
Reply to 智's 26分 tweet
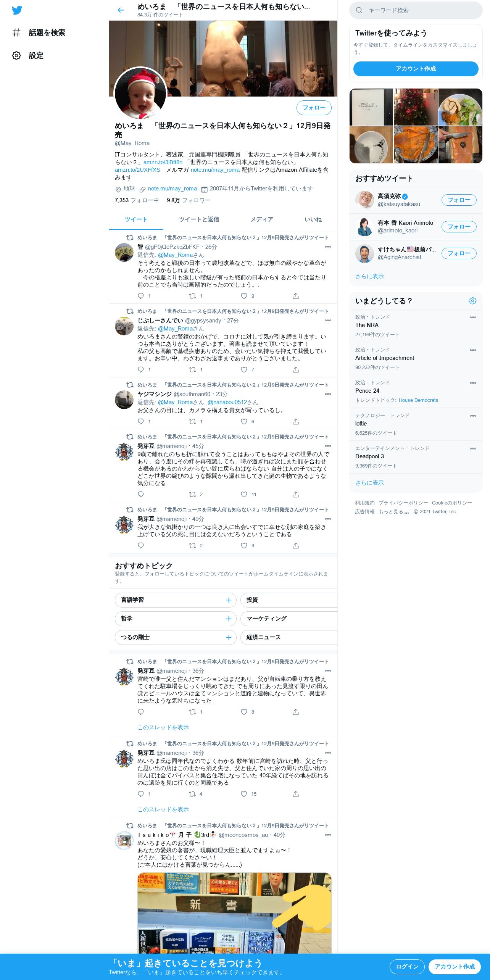click(141, 296)
